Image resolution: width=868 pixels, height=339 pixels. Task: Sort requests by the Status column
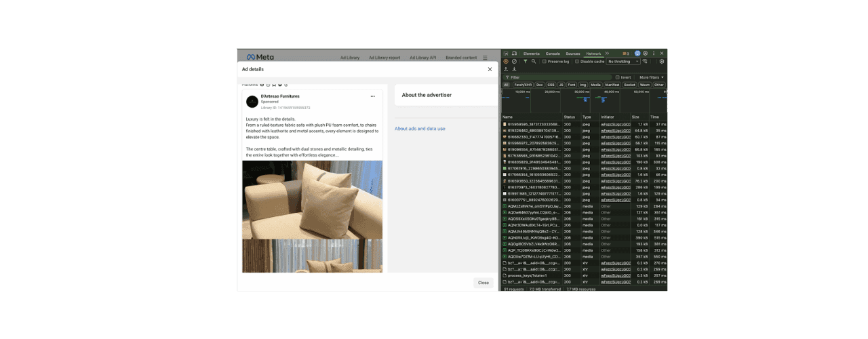point(571,117)
